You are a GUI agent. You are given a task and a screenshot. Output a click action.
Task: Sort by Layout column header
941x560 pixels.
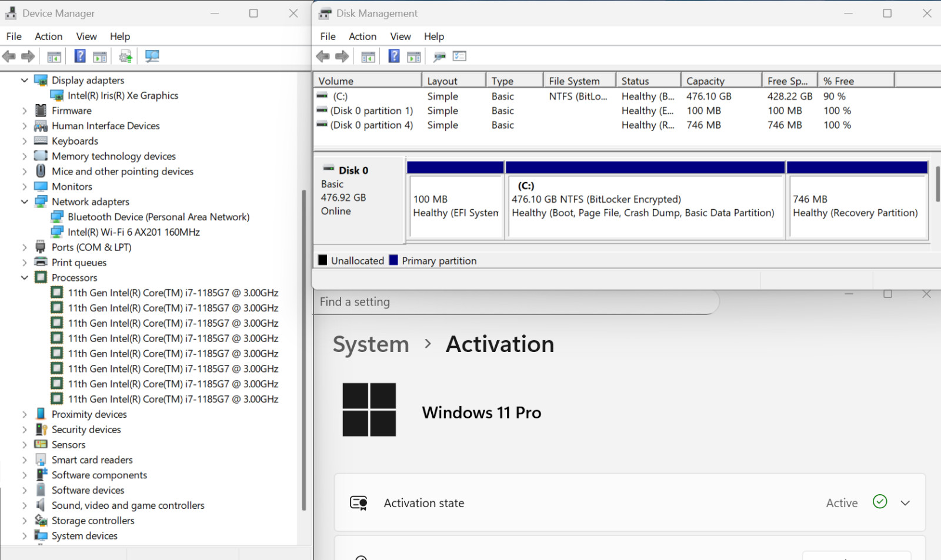click(453, 81)
